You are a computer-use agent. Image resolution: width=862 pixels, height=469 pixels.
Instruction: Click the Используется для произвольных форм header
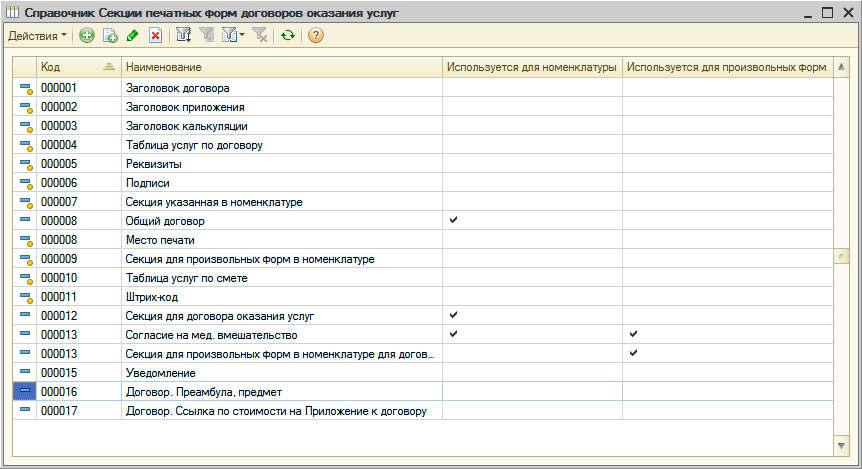point(726,67)
